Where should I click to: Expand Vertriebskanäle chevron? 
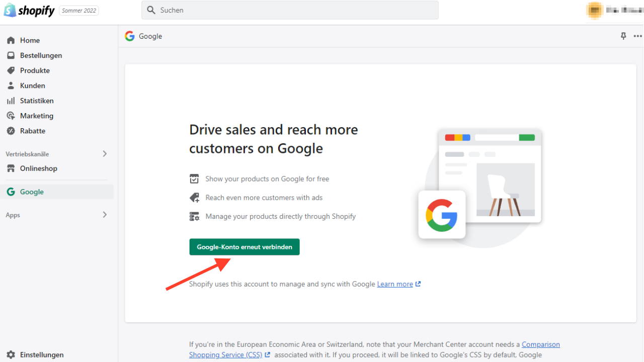pos(105,154)
